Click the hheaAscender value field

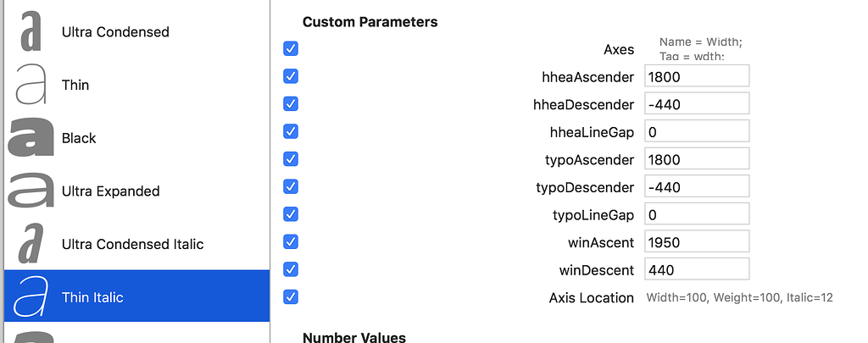click(697, 76)
